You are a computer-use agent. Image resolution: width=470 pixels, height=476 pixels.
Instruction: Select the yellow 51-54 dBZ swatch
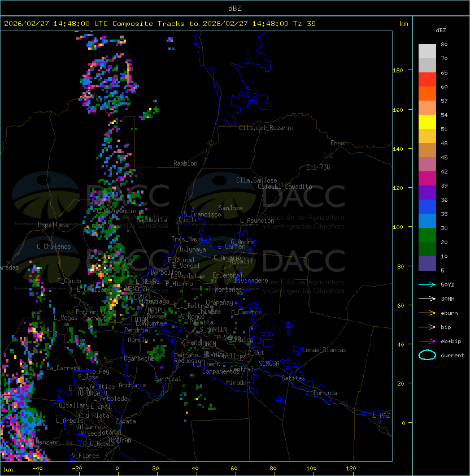[427, 122]
